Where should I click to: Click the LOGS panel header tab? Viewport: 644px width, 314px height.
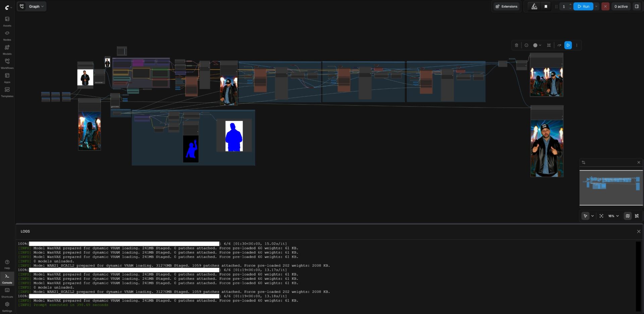[25, 231]
